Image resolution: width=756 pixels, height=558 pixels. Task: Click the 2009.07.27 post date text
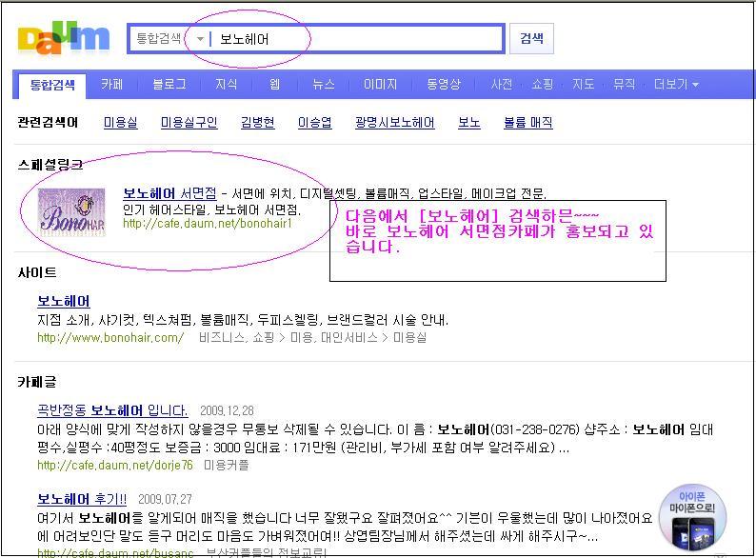coord(165,500)
